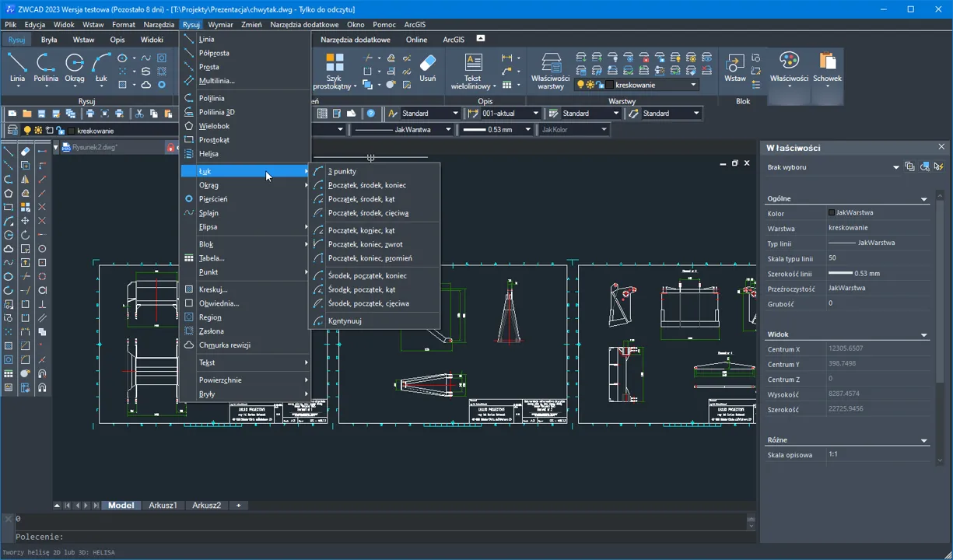Select the spline tool in left toolbar

[x=8, y=263]
